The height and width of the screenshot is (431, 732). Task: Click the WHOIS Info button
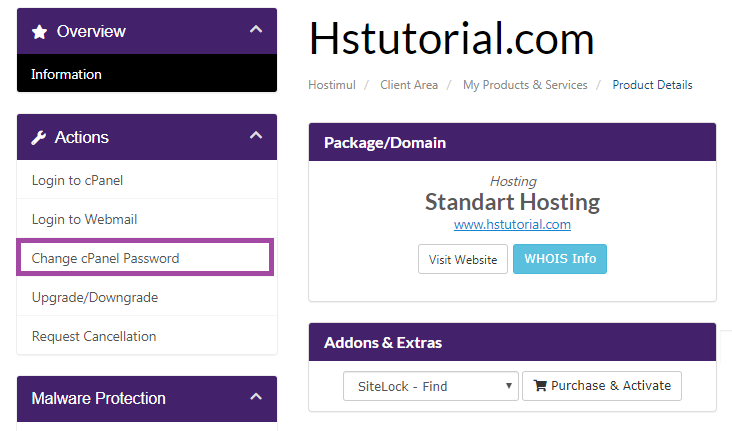coord(559,259)
